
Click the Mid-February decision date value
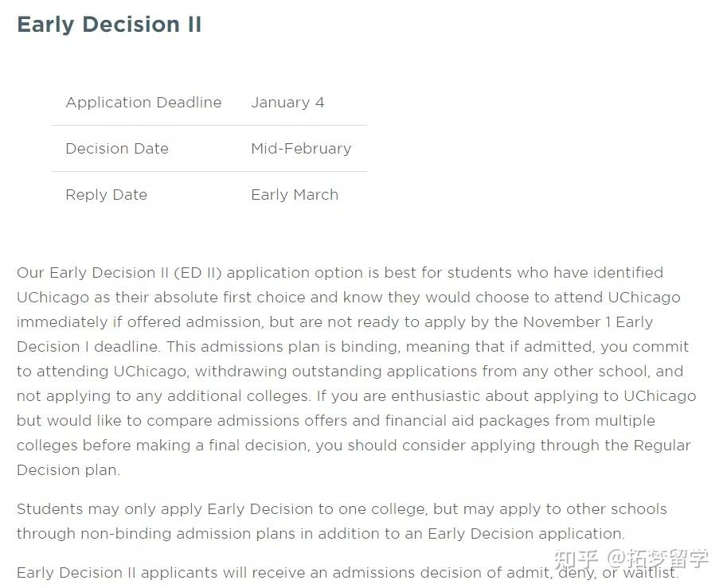[301, 148]
